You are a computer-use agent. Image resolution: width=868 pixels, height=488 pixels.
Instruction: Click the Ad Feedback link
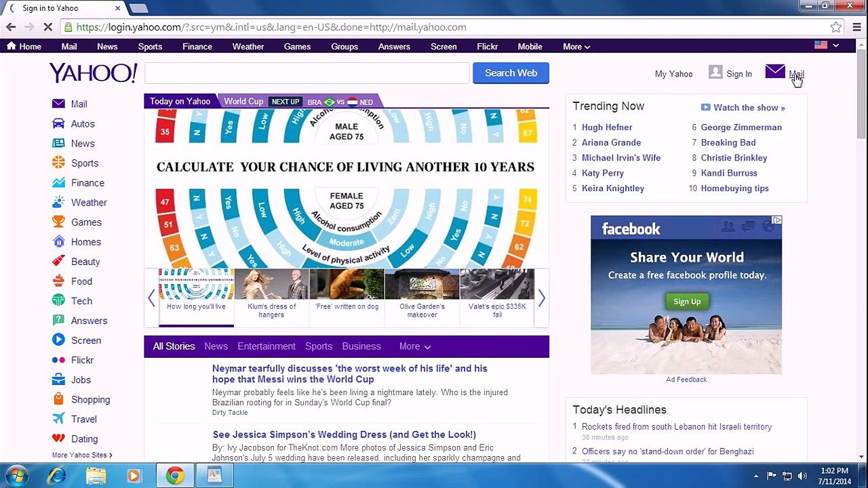[686, 380]
